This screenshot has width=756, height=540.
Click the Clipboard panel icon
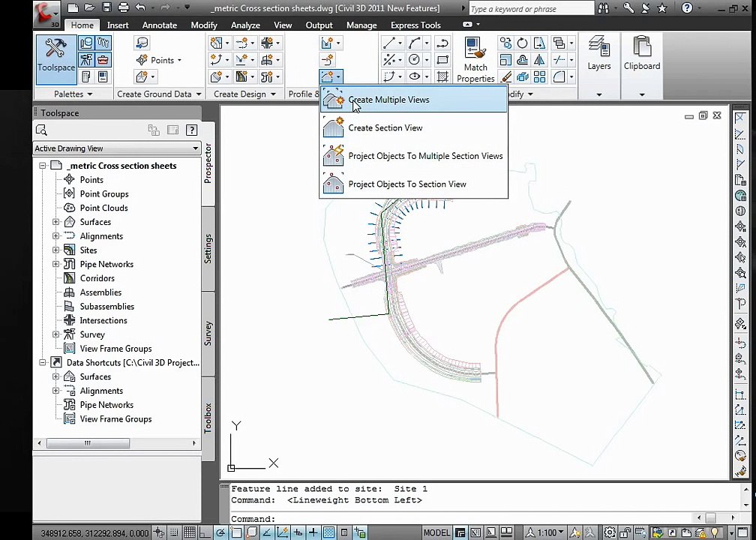642,53
